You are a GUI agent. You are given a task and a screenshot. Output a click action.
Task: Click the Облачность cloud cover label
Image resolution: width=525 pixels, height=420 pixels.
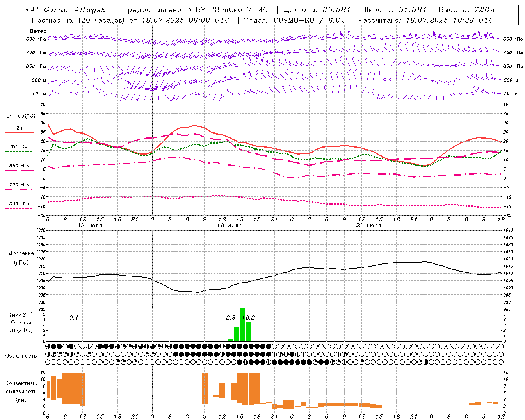coord(21,356)
